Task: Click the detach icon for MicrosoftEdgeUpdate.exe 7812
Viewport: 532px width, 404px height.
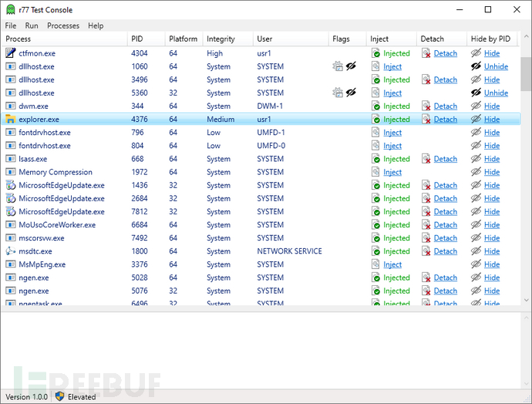Action: pos(426,212)
